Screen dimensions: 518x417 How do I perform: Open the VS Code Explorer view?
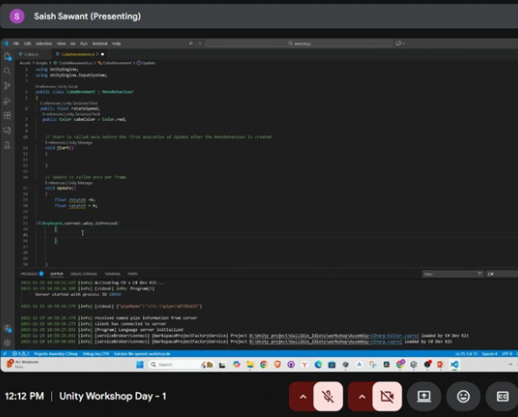(7, 57)
